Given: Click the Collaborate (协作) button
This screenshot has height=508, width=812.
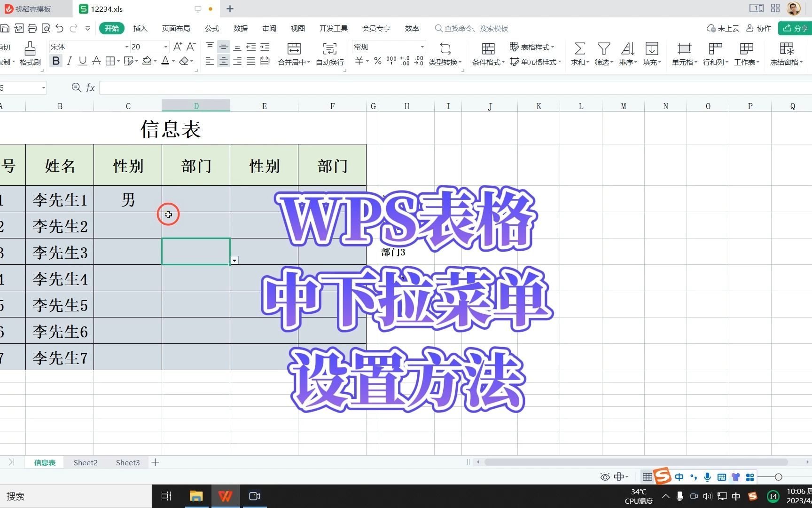Looking at the screenshot, I should 759,28.
